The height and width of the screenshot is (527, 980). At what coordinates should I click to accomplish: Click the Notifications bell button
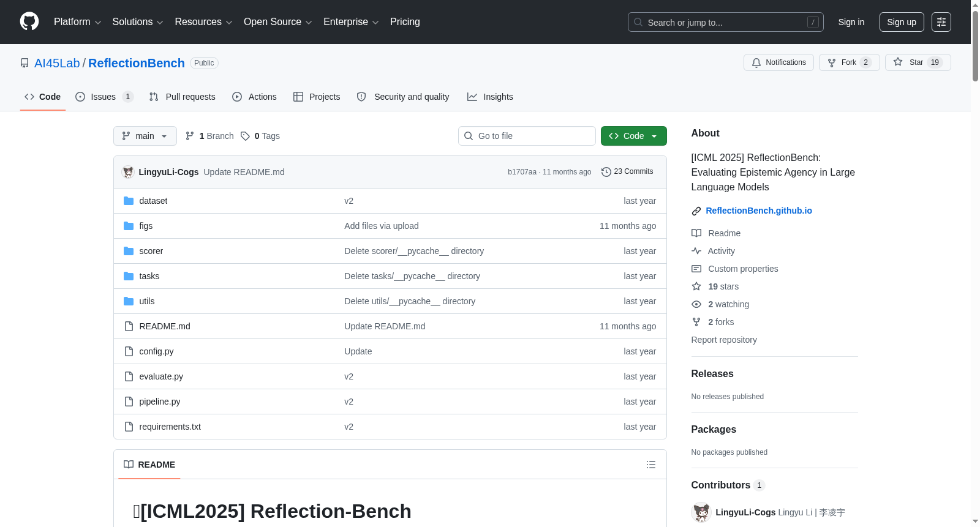[x=778, y=62]
